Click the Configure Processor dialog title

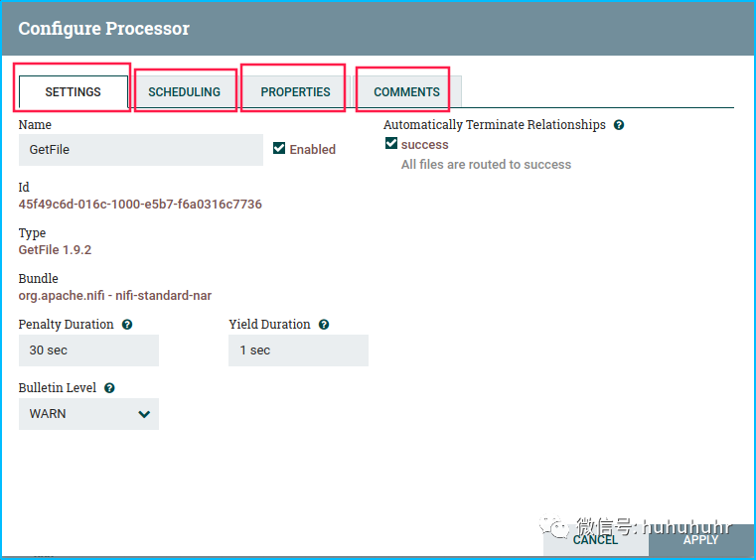[103, 29]
